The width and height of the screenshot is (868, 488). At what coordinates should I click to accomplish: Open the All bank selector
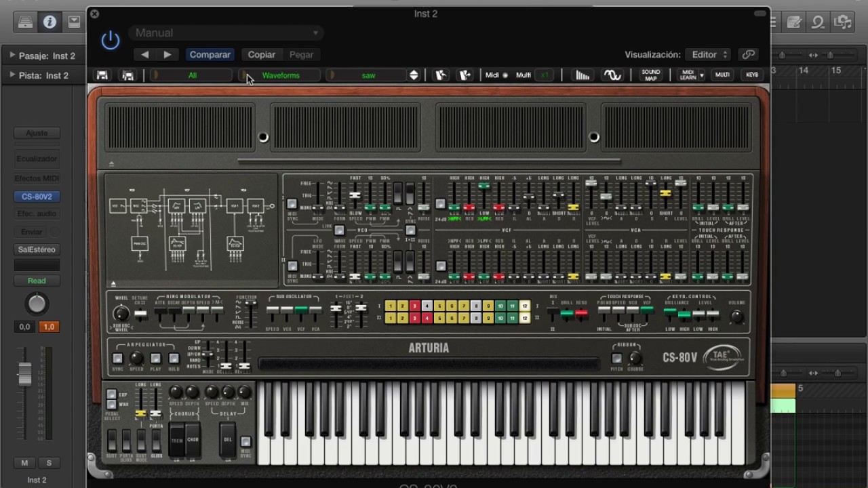tap(193, 75)
